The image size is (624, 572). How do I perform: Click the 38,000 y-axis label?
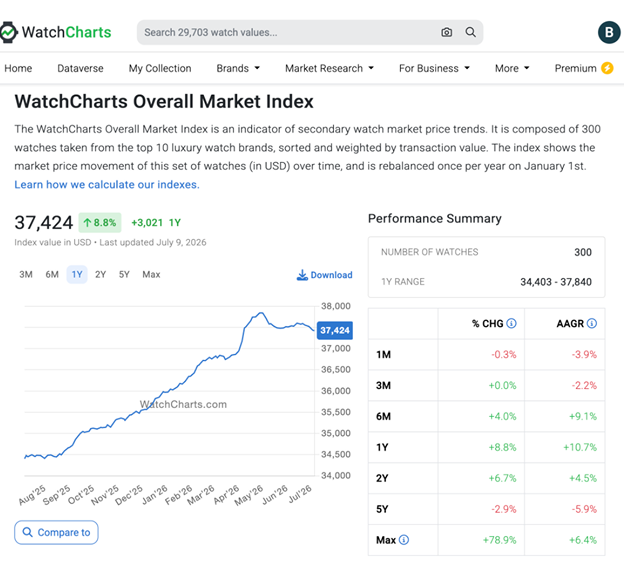(x=336, y=306)
